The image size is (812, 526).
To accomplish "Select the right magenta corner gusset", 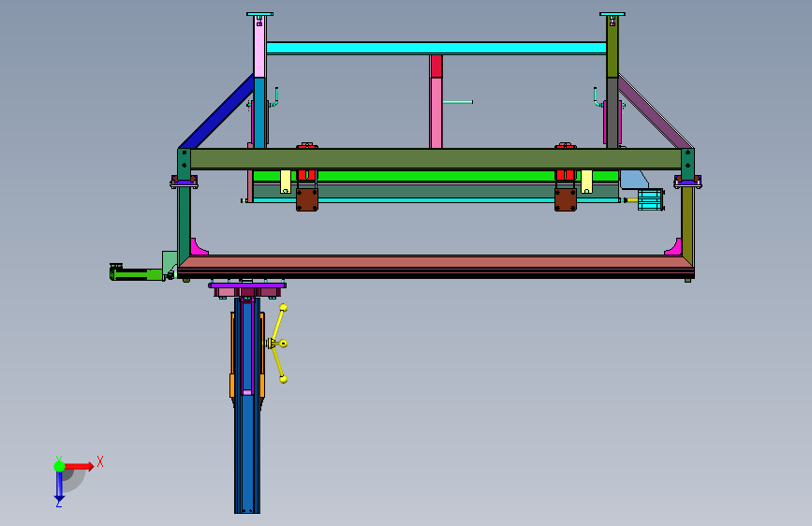I will pos(674,248).
